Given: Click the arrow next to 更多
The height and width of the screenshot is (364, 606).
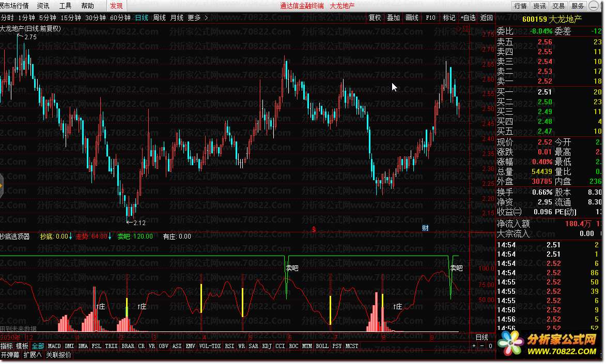Looking at the screenshot, I should (x=206, y=18).
